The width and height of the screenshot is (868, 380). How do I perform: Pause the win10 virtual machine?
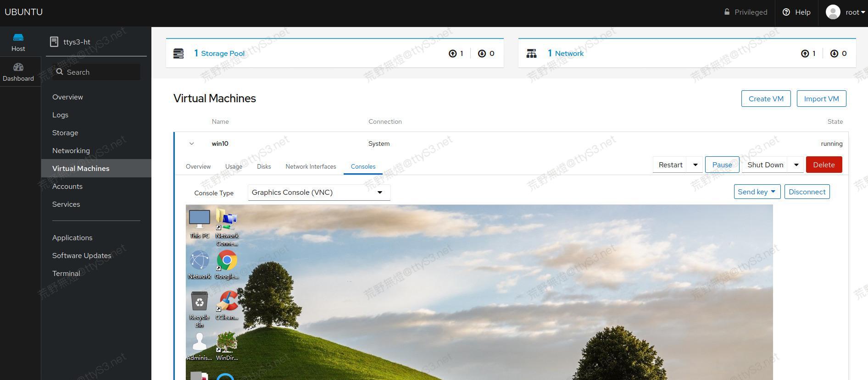[x=722, y=165]
